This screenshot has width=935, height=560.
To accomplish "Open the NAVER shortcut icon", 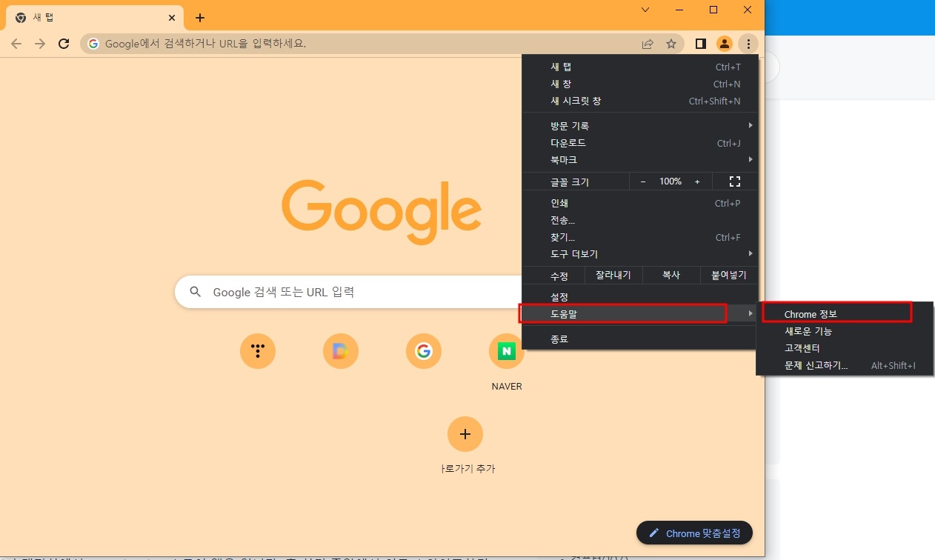I will tap(506, 350).
